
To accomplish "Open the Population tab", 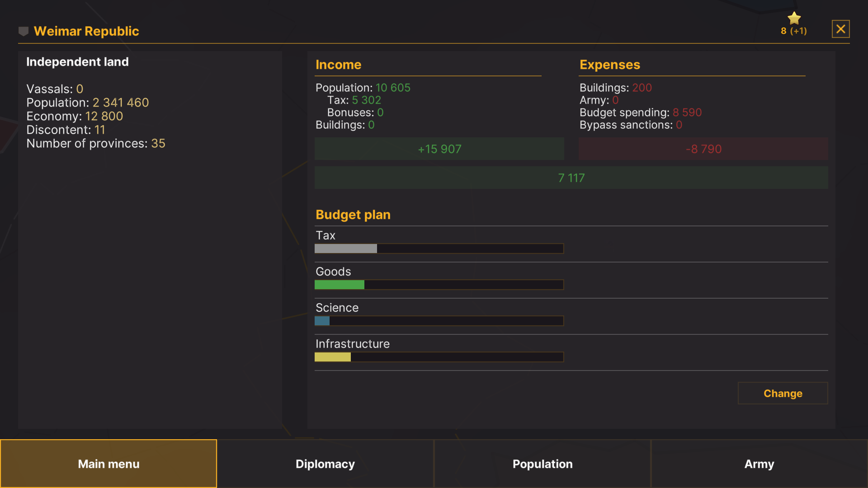I will 542,464.
